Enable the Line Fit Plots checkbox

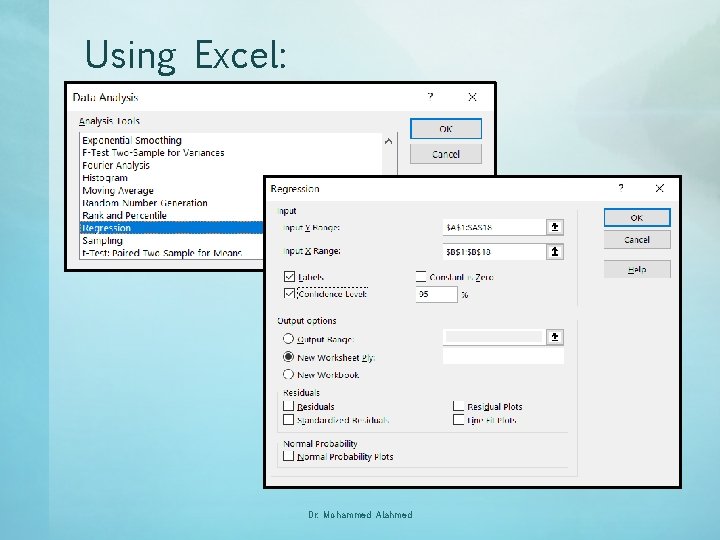pos(458,420)
